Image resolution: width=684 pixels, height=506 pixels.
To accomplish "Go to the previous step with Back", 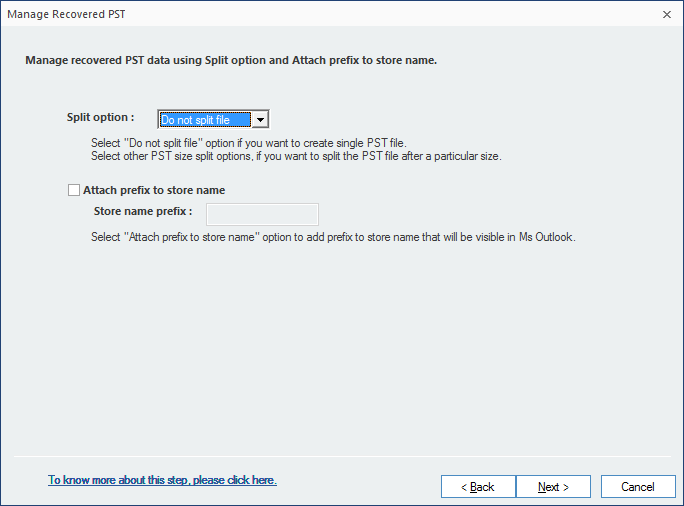I will pos(478,487).
